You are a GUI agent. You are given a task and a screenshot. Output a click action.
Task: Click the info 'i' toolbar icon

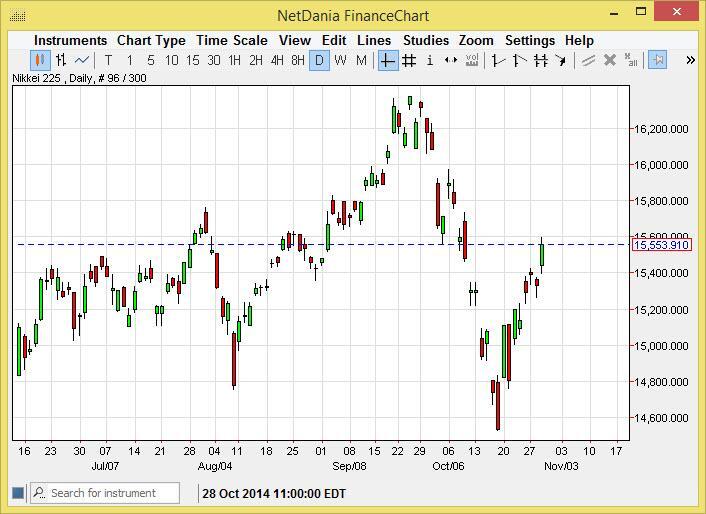[x=430, y=60]
